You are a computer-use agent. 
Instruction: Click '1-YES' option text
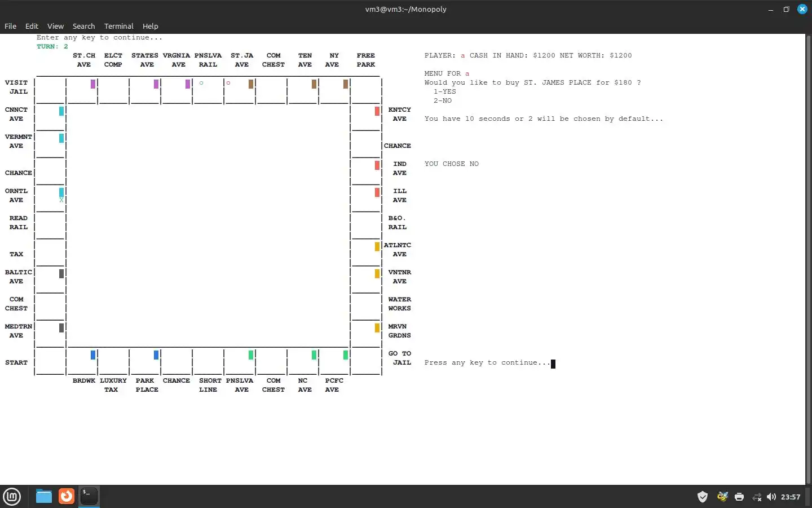(445, 91)
